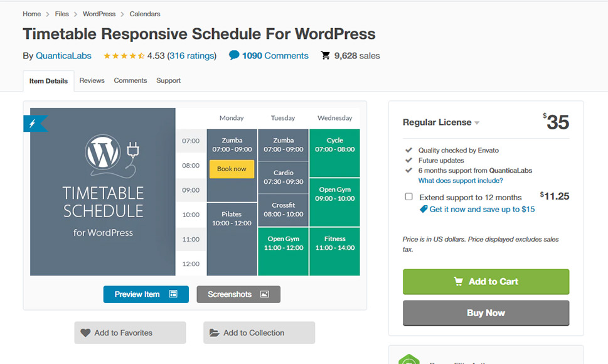Click the checkmark next to Future updates
This screenshot has width=608, height=364.
tap(408, 160)
